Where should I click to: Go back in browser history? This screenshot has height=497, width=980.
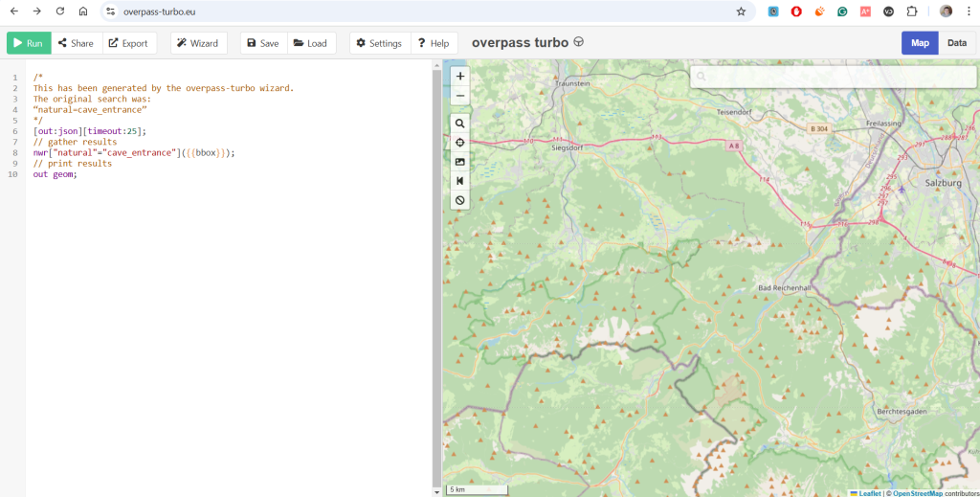[13, 11]
